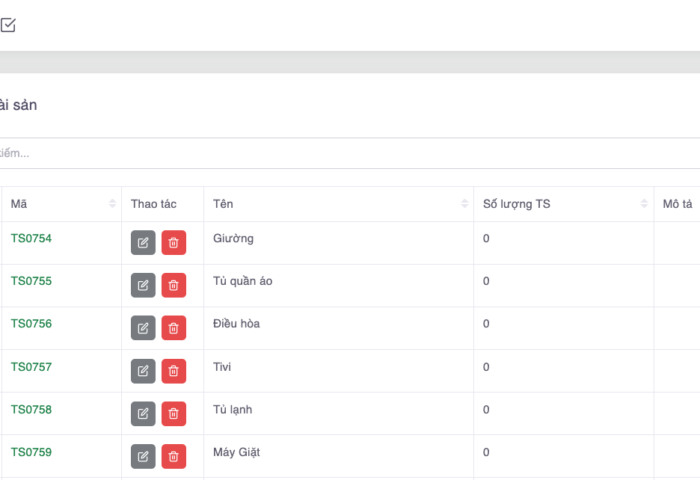Open asset code TS0759 link
700x480 pixels.
point(31,452)
